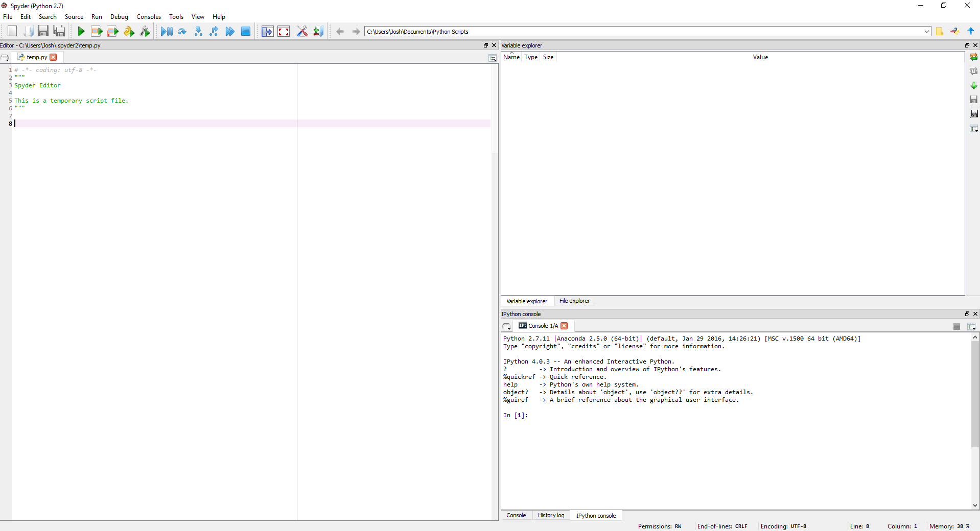
Task: Open the Consoles menu
Action: point(149,17)
